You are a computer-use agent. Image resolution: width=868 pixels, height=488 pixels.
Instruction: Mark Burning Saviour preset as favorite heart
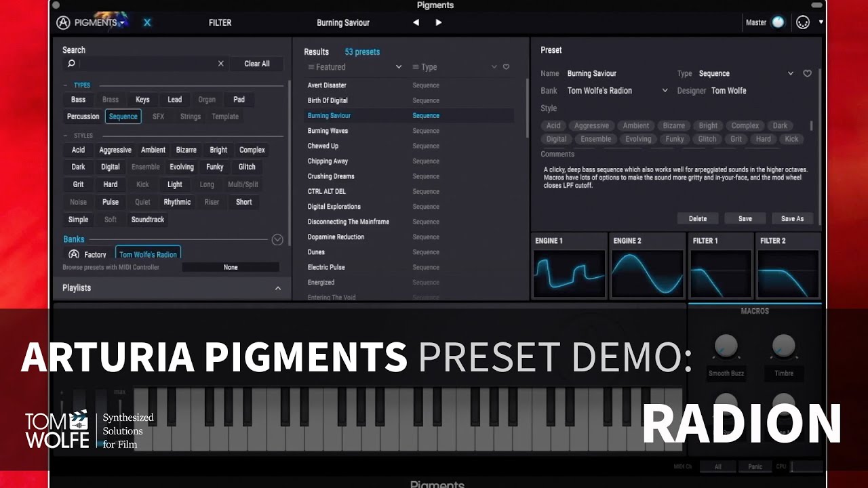point(807,73)
